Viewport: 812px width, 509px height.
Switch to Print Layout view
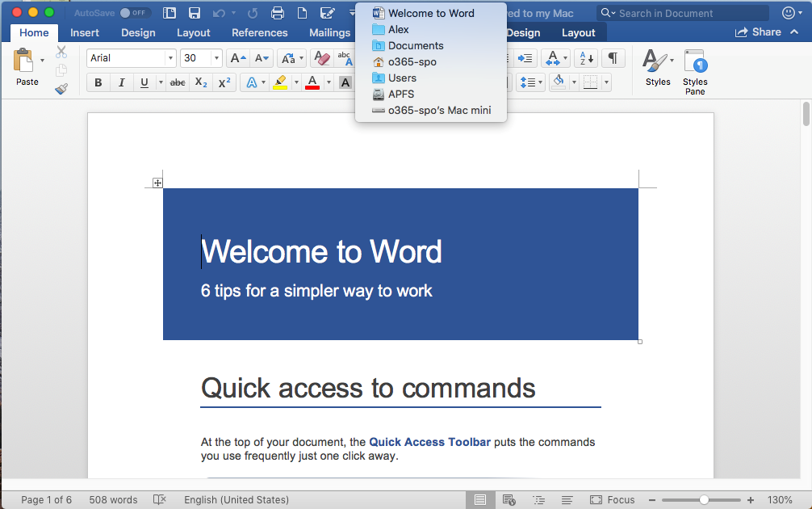pos(480,499)
